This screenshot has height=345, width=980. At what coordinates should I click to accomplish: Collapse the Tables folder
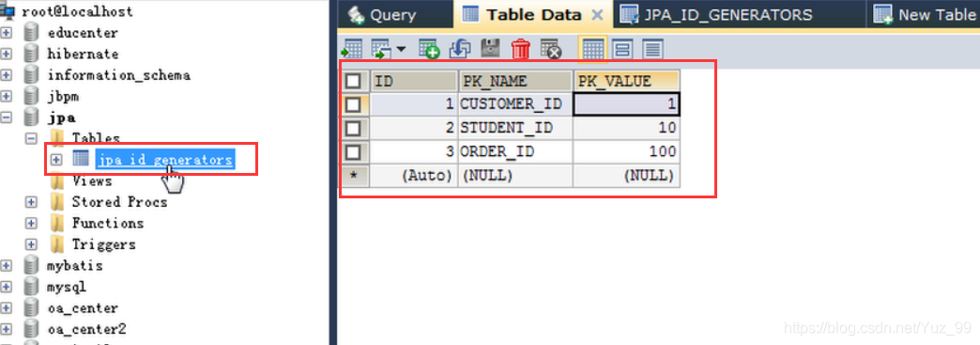(x=31, y=138)
